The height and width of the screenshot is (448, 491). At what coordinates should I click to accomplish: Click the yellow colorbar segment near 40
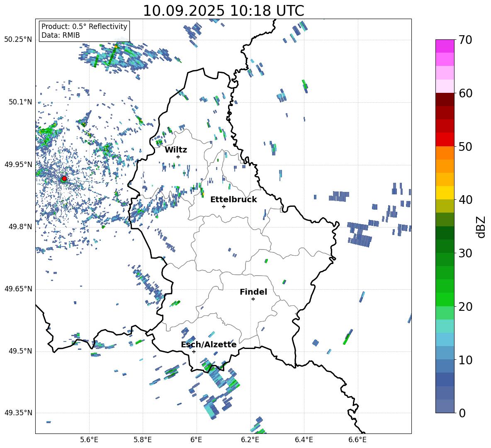coord(445,193)
